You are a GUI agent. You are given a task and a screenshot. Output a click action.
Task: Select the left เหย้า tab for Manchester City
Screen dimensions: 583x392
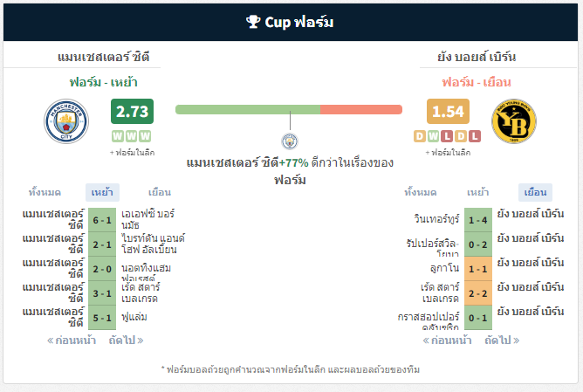(x=102, y=192)
